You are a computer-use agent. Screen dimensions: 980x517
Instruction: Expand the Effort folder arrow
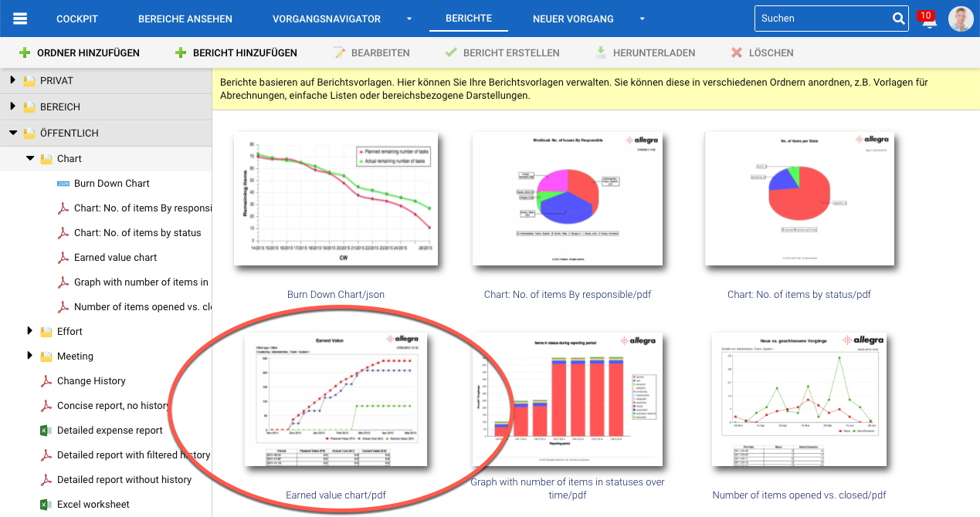click(30, 331)
